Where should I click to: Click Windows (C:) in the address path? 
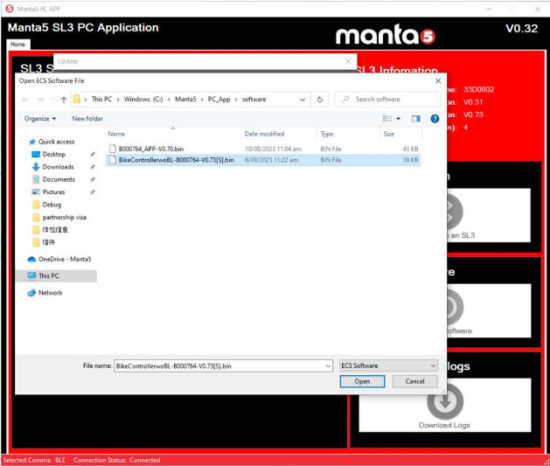(x=143, y=99)
